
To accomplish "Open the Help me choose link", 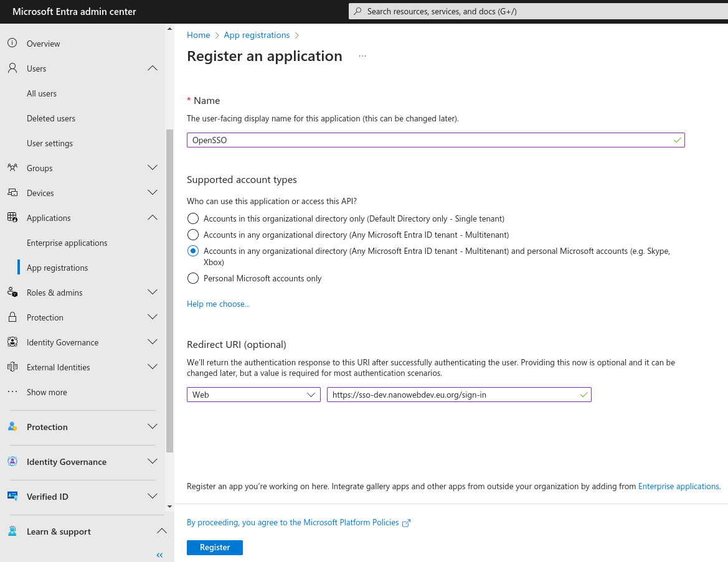I will [x=218, y=304].
